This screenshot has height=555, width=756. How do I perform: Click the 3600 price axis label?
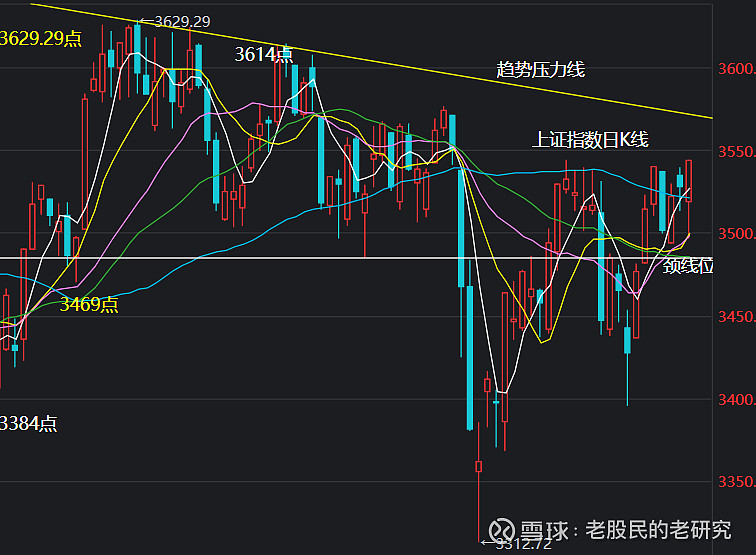coord(737,69)
